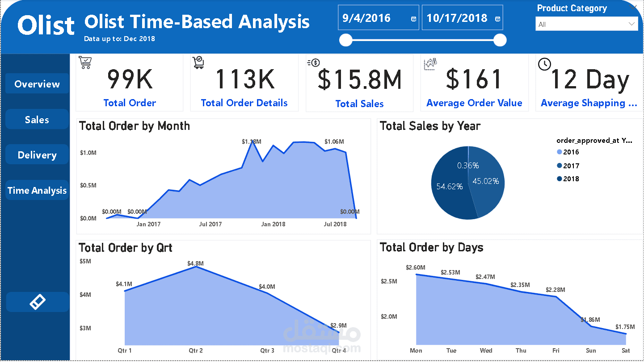Click the $4.8M Qtr 2 data label
Viewport: 644px width, 362px height.
(x=196, y=263)
